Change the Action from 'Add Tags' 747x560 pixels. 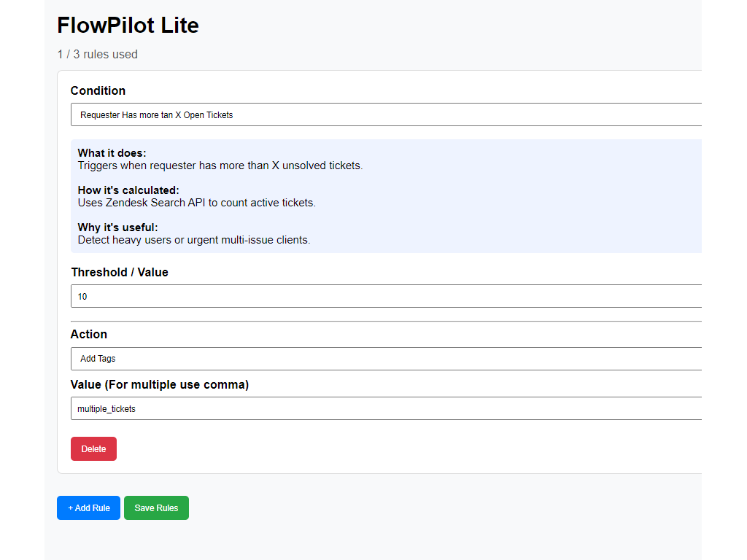tap(387, 358)
